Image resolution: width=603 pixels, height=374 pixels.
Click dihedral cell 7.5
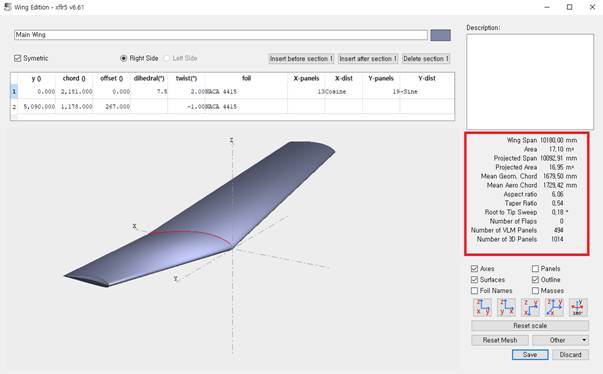click(149, 92)
